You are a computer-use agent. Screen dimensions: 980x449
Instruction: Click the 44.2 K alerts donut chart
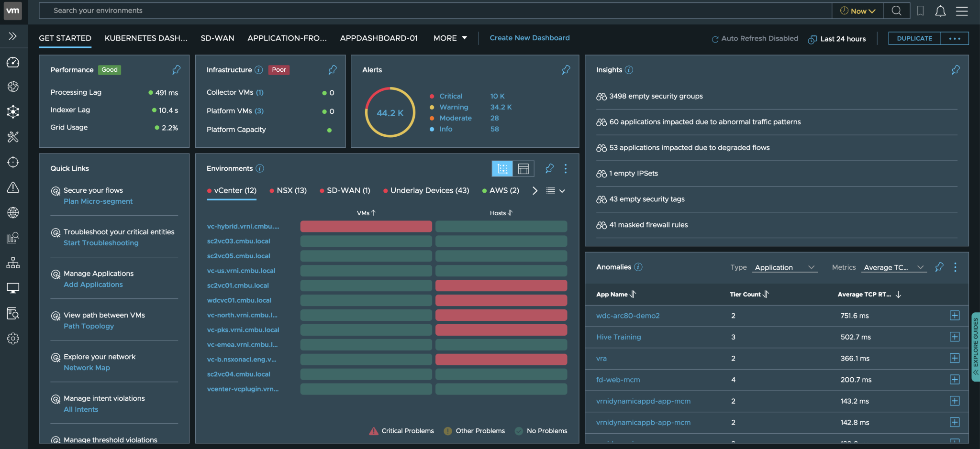click(x=389, y=112)
